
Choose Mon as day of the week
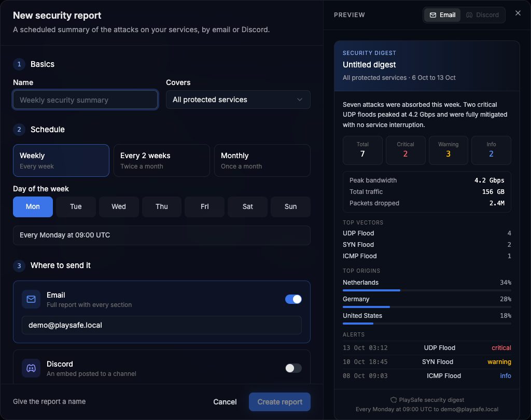[33, 207]
